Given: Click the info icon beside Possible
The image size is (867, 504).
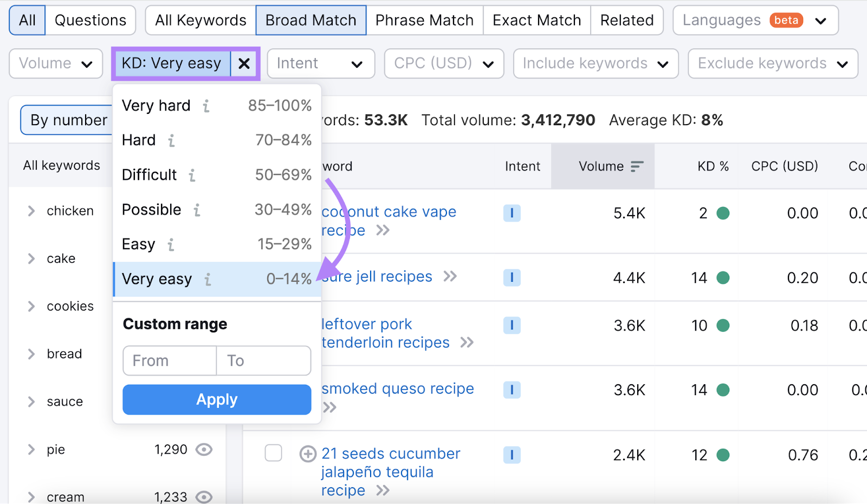Looking at the screenshot, I should coord(198,210).
